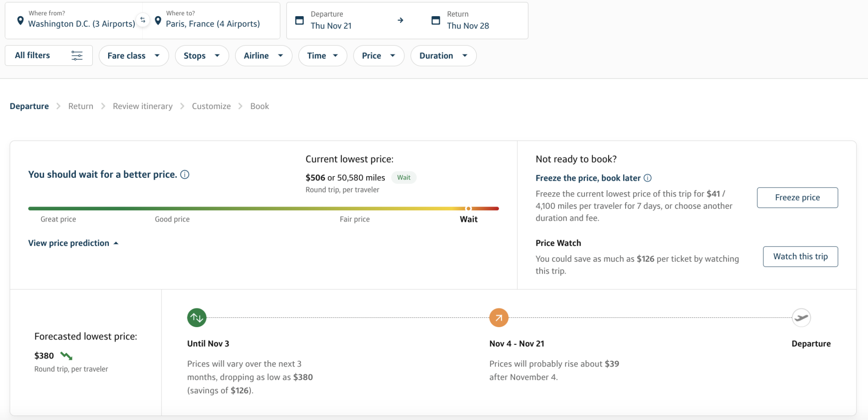Click the price gauge marker at Wait
868x420 pixels.
pyautogui.click(x=468, y=209)
